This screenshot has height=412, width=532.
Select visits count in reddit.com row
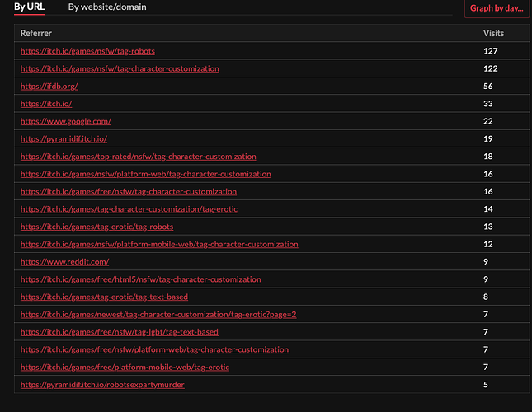486,262
